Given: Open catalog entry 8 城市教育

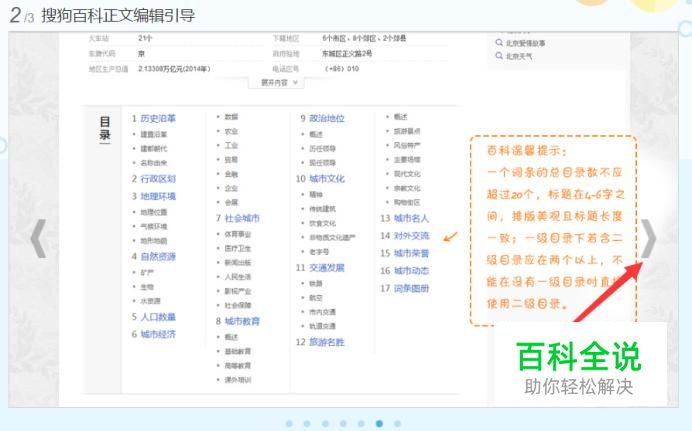Looking at the screenshot, I should [x=242, y=321].
